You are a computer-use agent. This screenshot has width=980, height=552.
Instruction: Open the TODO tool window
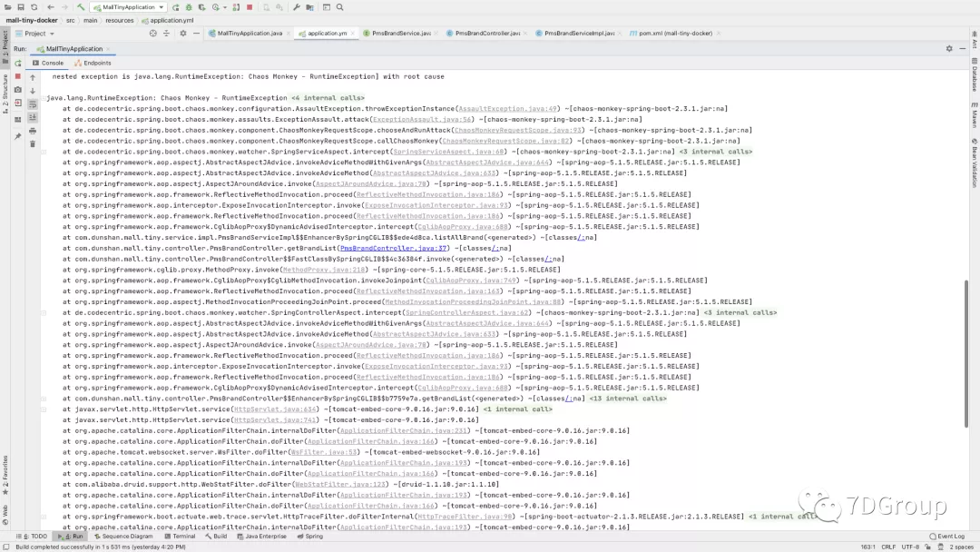(x=32, y=537)
